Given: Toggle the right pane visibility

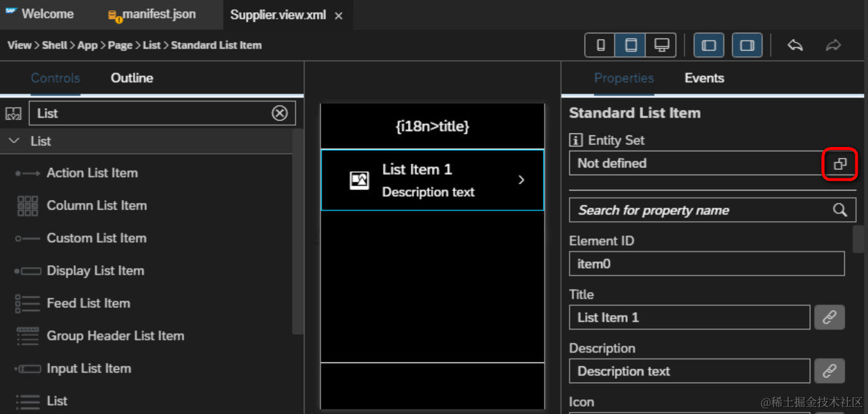Looking at the screenshot, I should pyautogui.click(x=747, y=45).
